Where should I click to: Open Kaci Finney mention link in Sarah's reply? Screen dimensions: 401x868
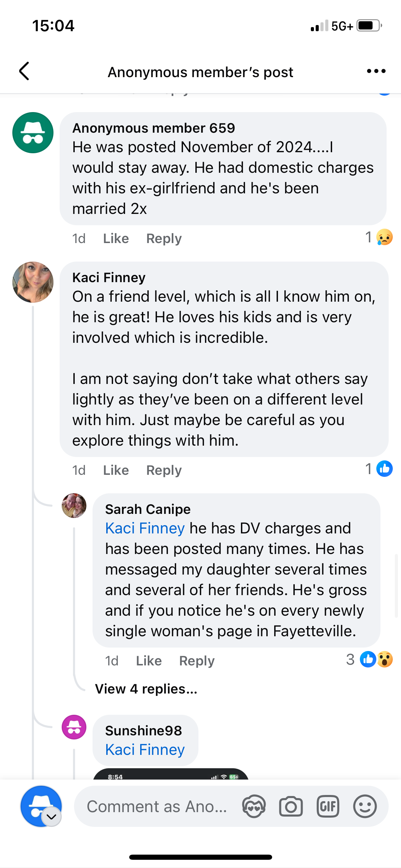point(145,528)
